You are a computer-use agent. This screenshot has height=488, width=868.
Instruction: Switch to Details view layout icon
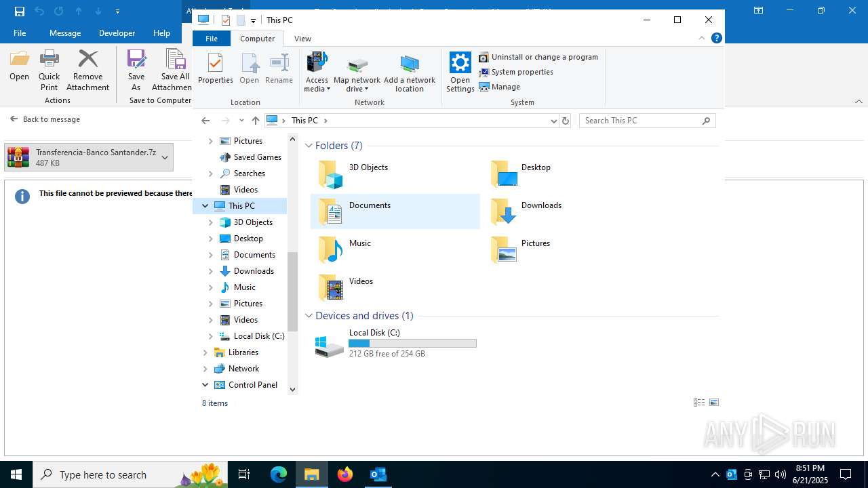click(x=699, y=403)
